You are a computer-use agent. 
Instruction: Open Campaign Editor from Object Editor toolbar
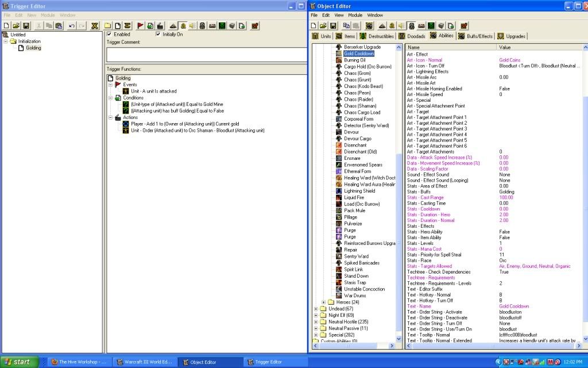[421, 25]
